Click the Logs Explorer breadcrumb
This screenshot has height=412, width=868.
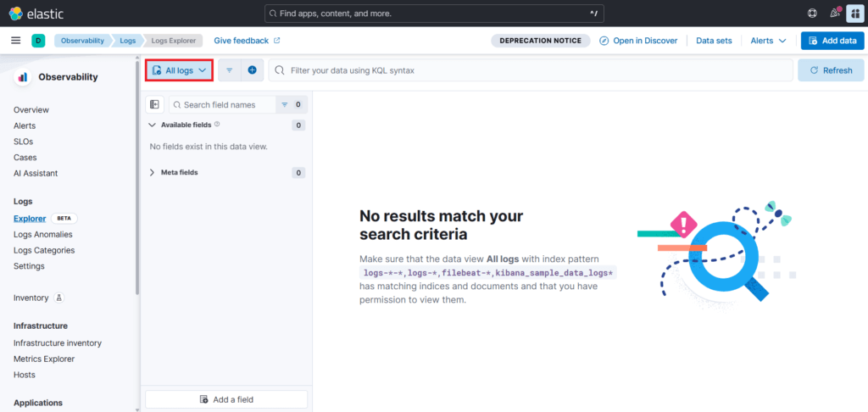(173, 41)
